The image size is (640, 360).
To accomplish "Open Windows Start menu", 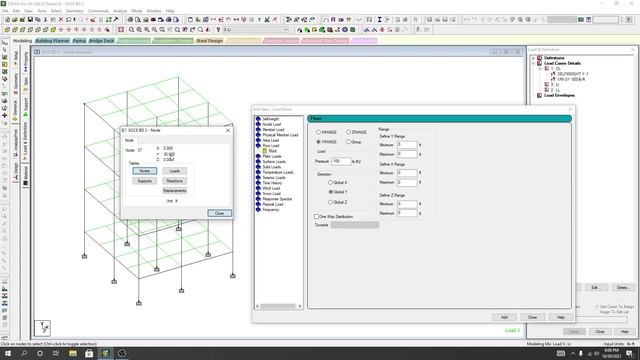I will (x=8, y=353).
